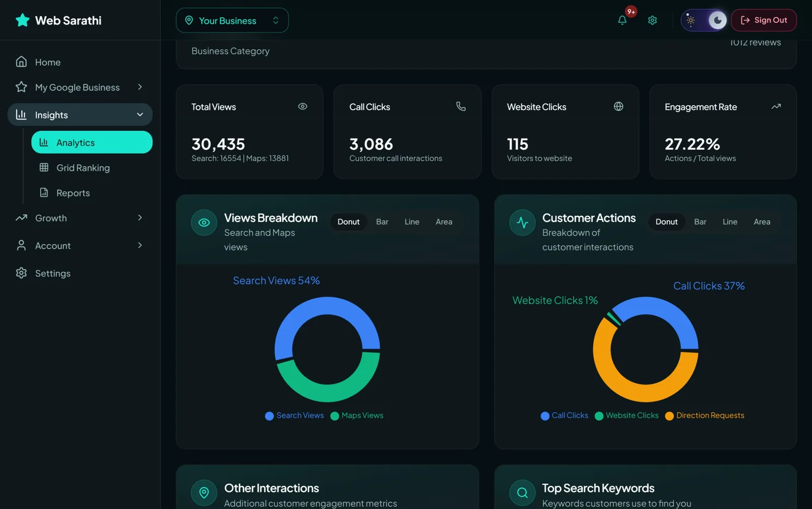Click the gear icon in top bar
The image size is (812, 509).
[x=653, y=20]
